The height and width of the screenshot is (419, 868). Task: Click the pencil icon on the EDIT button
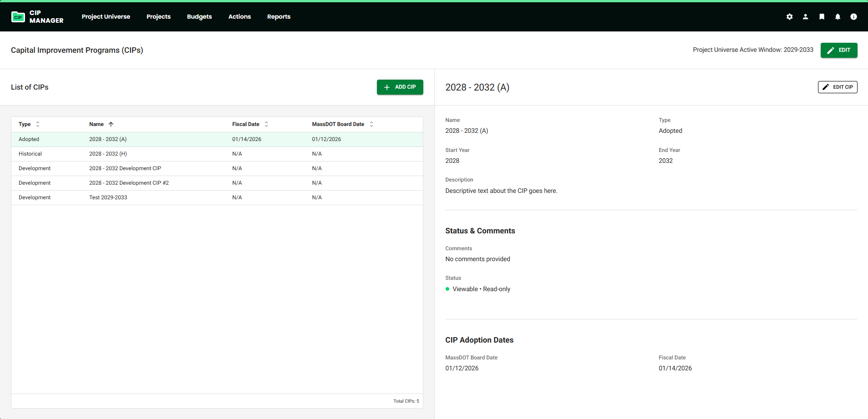831,50
